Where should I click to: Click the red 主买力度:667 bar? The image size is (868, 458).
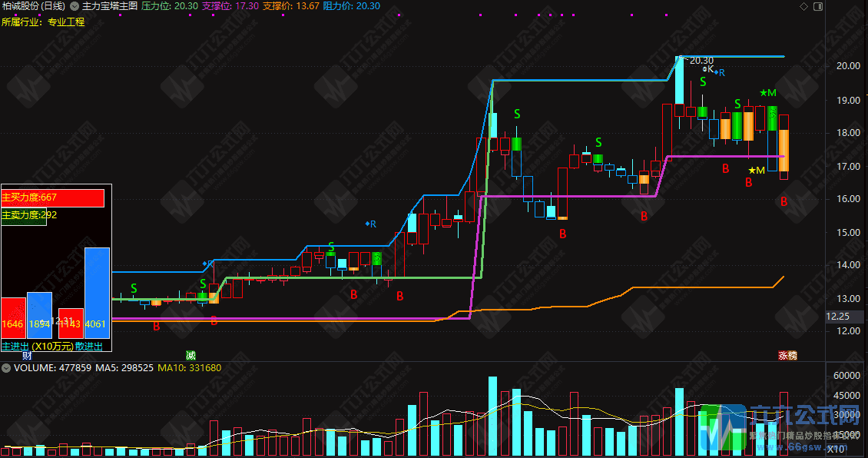tap(52, 197)
